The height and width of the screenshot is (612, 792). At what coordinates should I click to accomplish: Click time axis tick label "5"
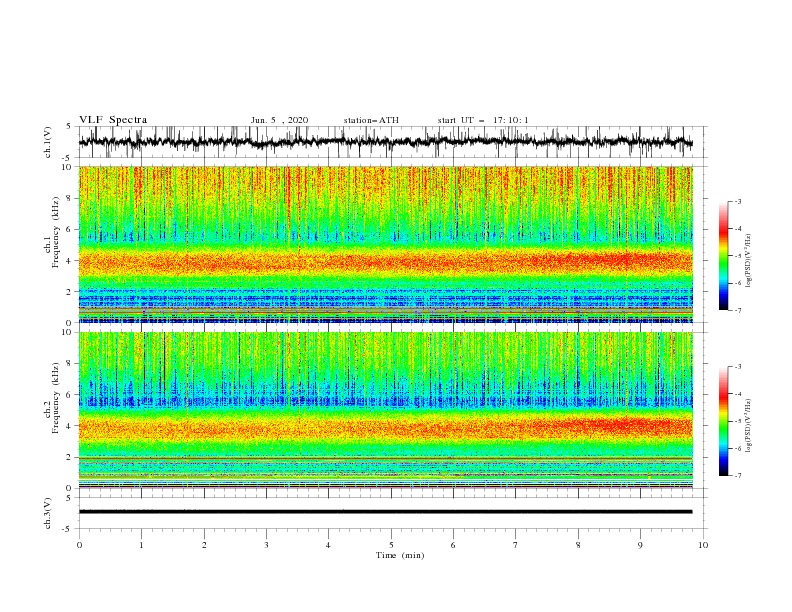391,545
